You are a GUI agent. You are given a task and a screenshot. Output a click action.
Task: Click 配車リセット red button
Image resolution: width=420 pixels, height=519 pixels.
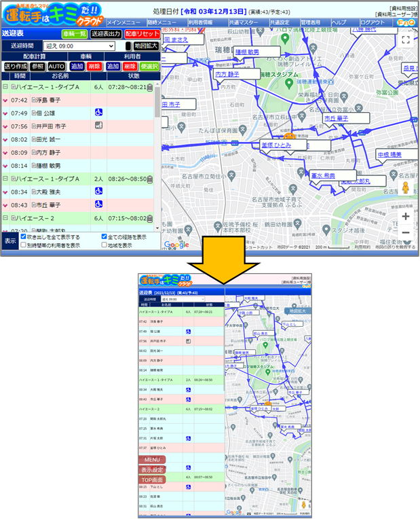point(142,34)
